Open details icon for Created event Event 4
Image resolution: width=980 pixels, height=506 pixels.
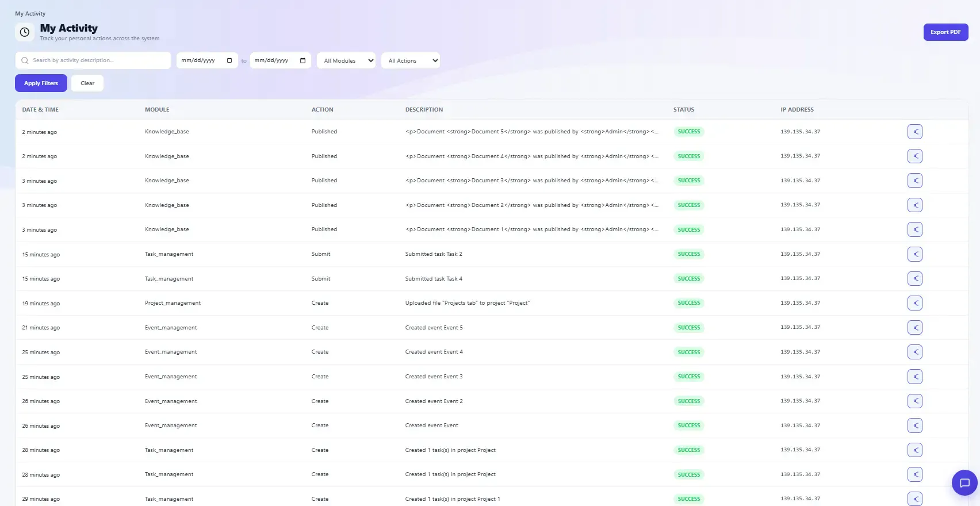coord(915,352)
